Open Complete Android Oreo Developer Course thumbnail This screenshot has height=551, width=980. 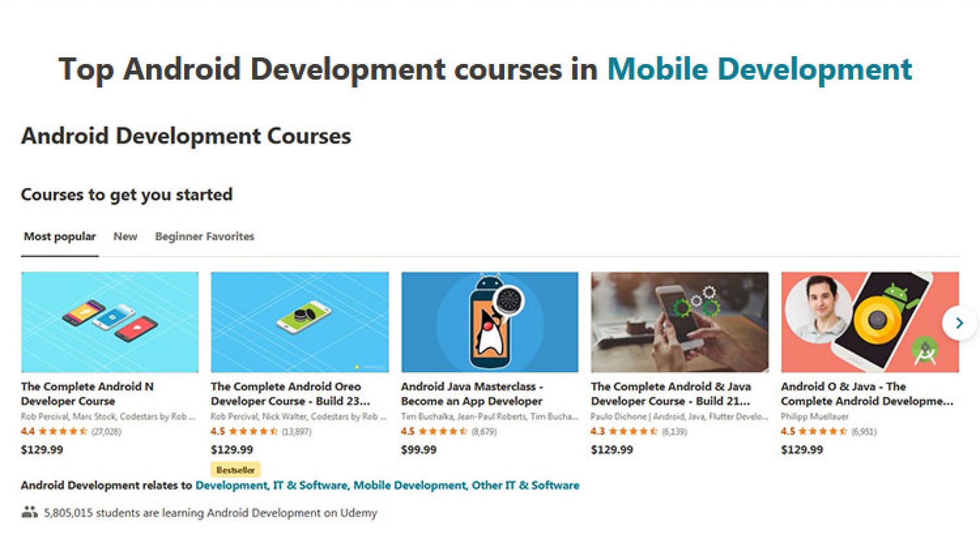(300, 322)
